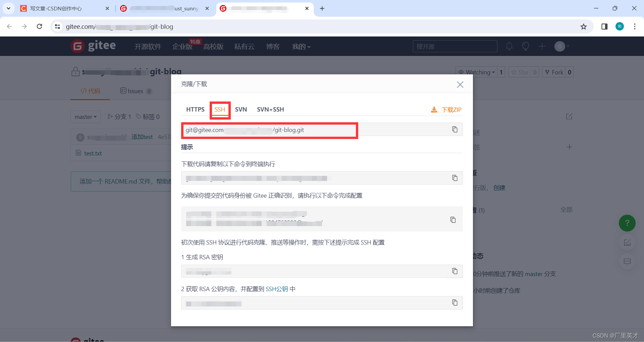Close the 克隆/下载 dialog
Viewport: 644px width, 342px height.
tap(460, 84)
